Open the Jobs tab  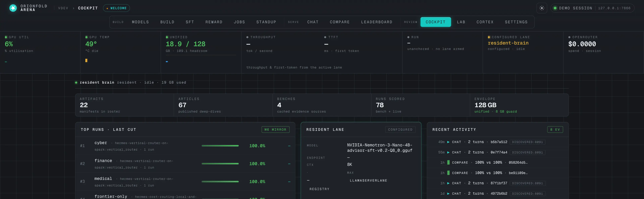[239, 22]
